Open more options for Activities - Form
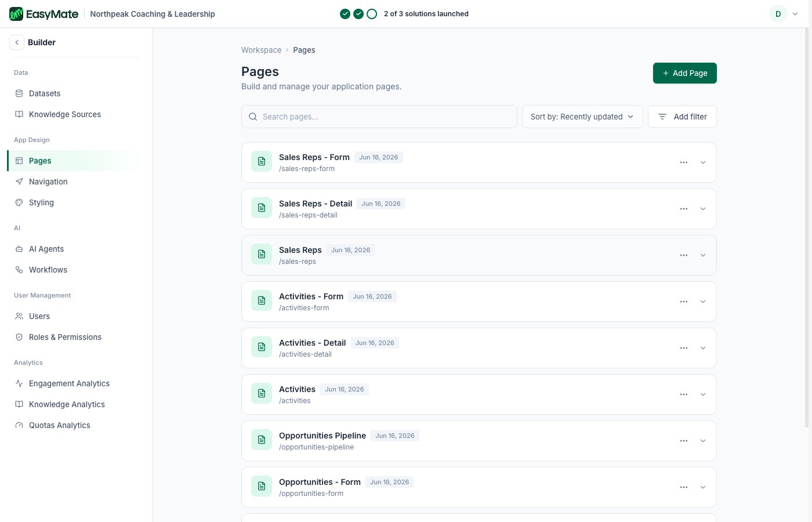 point(684,302)
